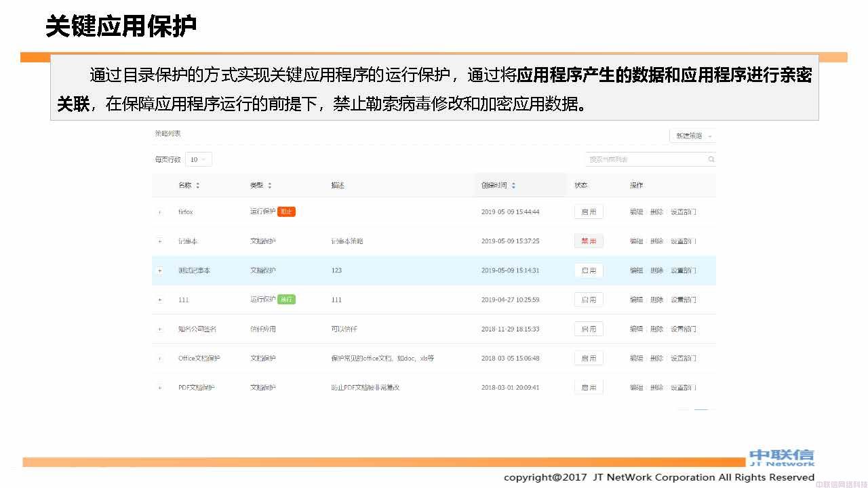The width and height of the screenshot is (868, 488).
Task: Sort the list by 名称 column arrows
Action: coord(198,186)
